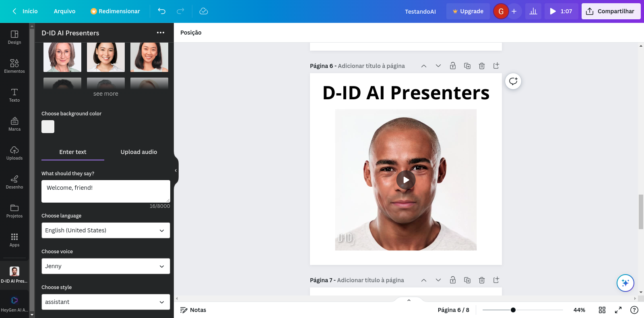644x318 pixels.
Task: Move Página 7 up
Action: click(x=424, y=280)
